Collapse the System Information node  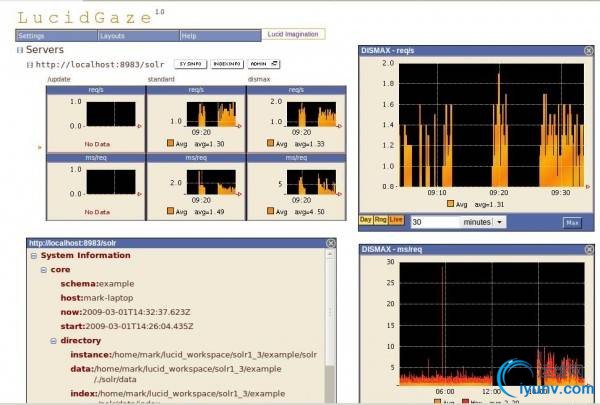[x=34, y=256]
